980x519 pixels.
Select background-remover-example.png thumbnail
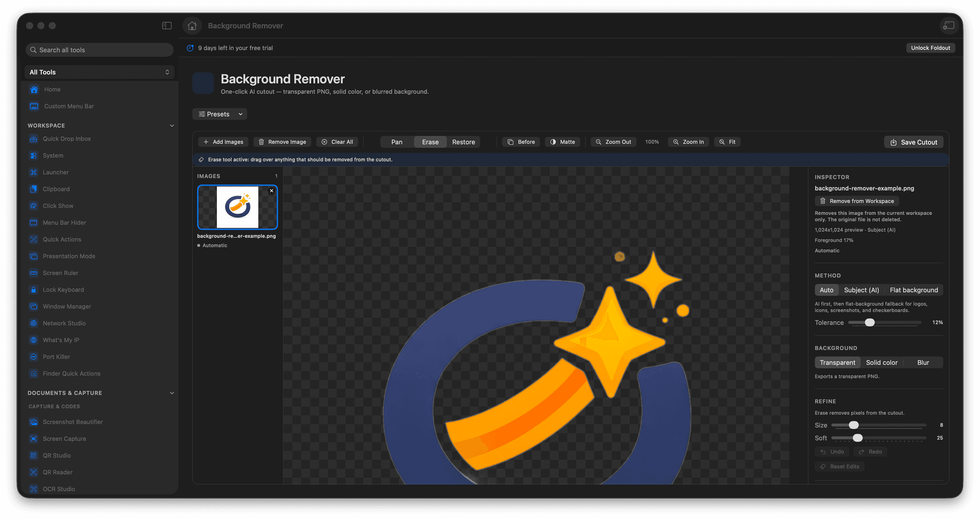[237, 207]
